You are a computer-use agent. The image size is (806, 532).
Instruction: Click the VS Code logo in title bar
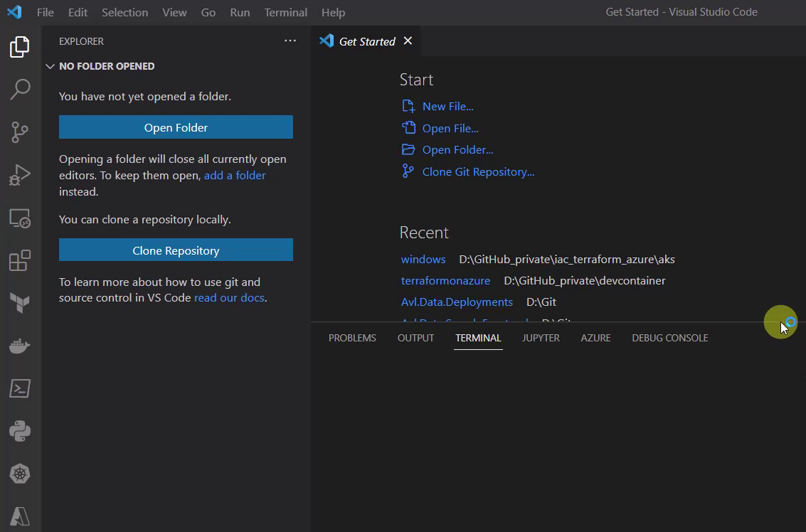(14, 12)
